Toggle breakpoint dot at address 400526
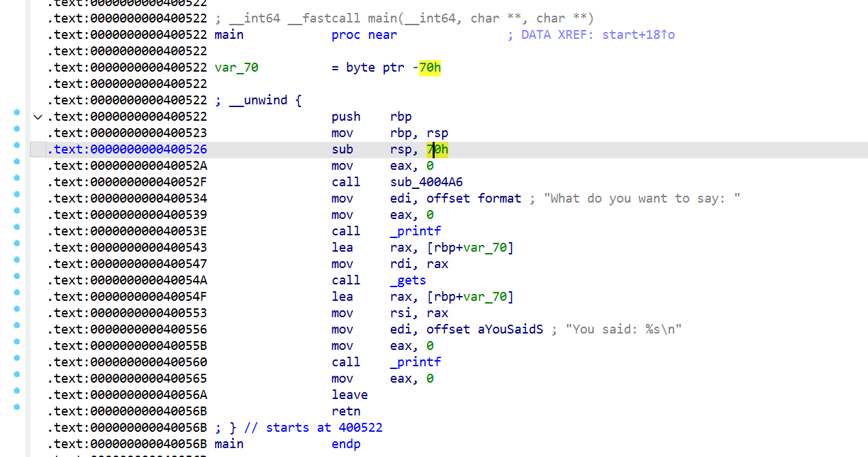Image resolution: width=868 pixels, height=457 pixels. tap(17, 145)
